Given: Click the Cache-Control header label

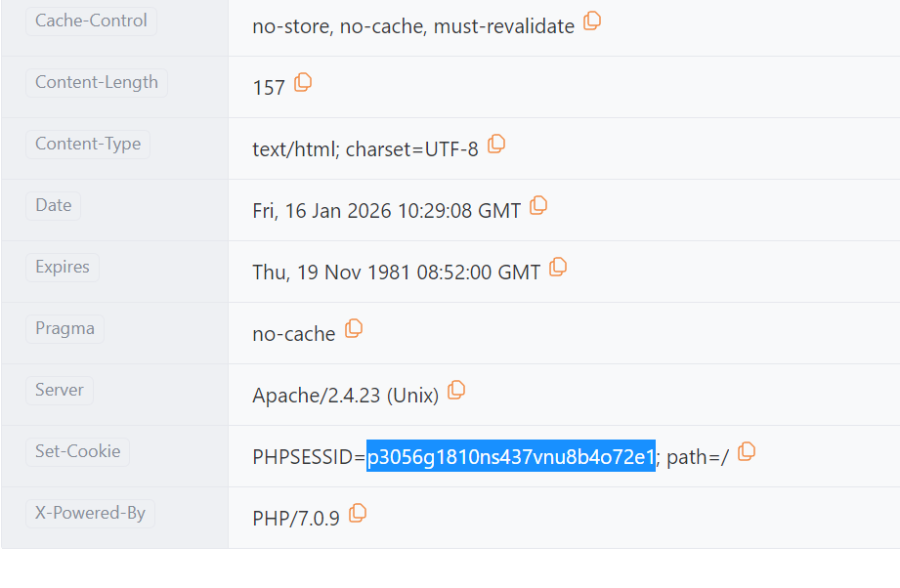Looking at the screenshot, I should 91,21.
